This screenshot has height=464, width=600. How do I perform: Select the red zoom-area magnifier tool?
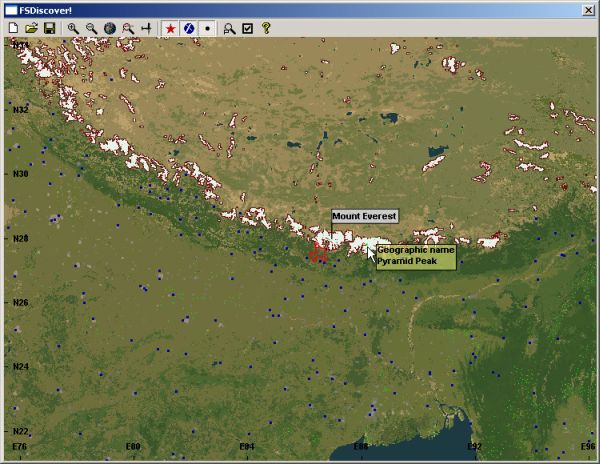click(128, 29)
